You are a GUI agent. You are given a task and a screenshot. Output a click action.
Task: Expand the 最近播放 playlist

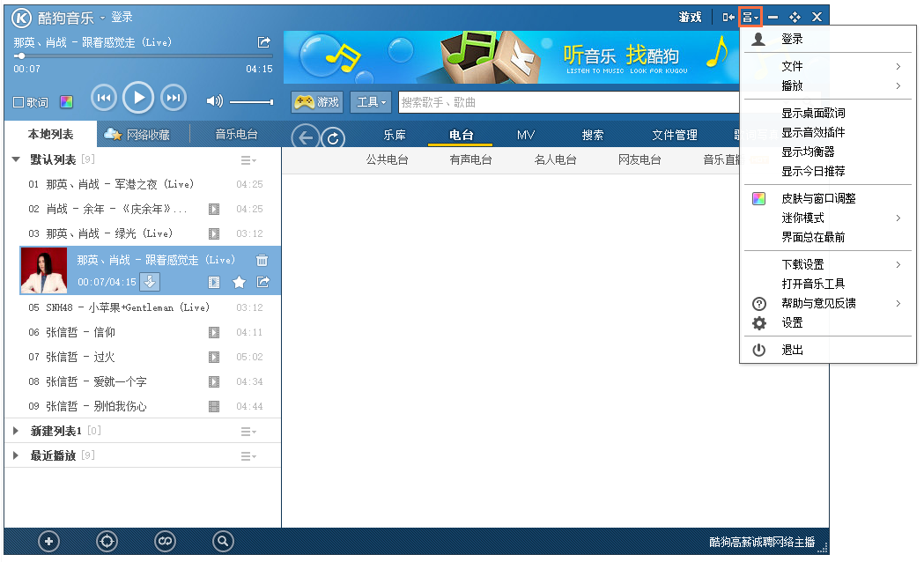pos(16,455)
